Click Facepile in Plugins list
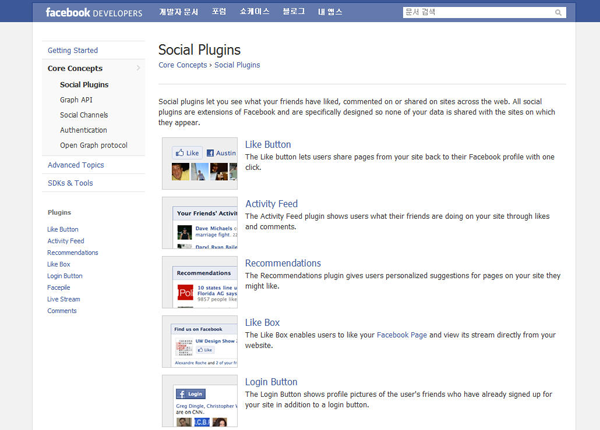This screenshot has width=600, height=430. [59, 287]
